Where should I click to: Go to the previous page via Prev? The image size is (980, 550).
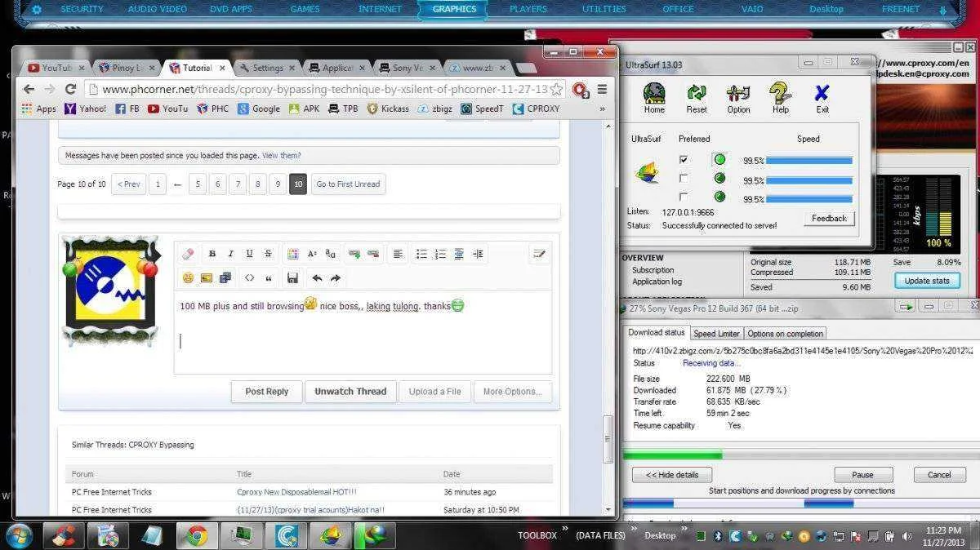pyautogui.click(x=128, y=184)
